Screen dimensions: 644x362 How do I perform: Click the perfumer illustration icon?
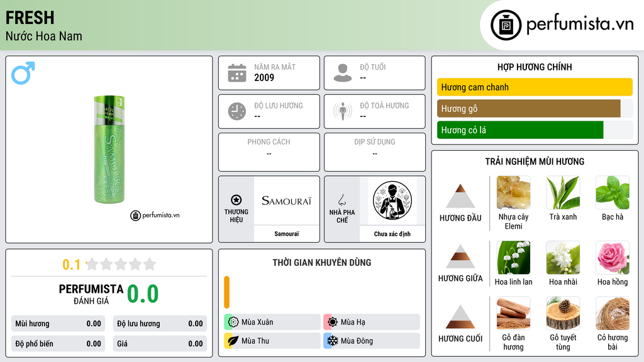pos(392,200)
